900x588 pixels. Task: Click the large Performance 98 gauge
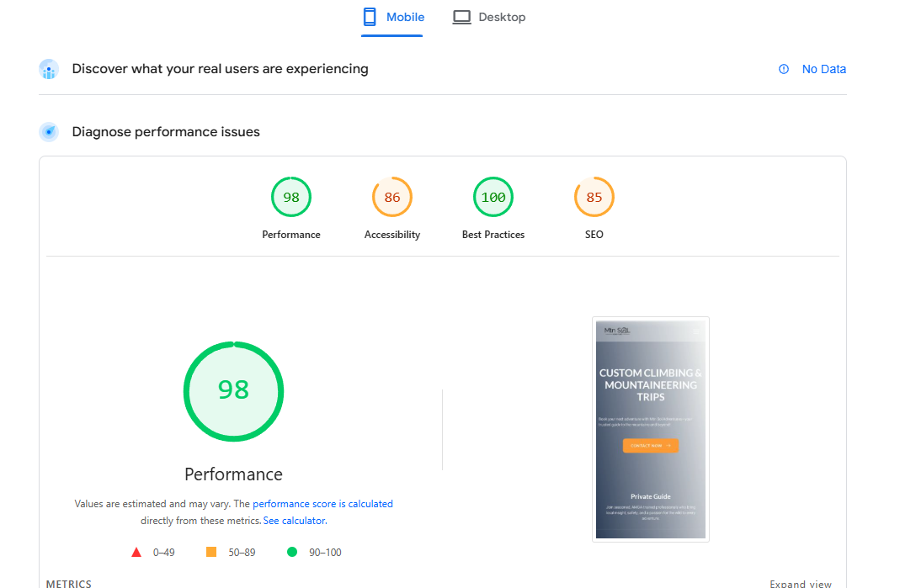pyautogui.click(x=233, y=391)
